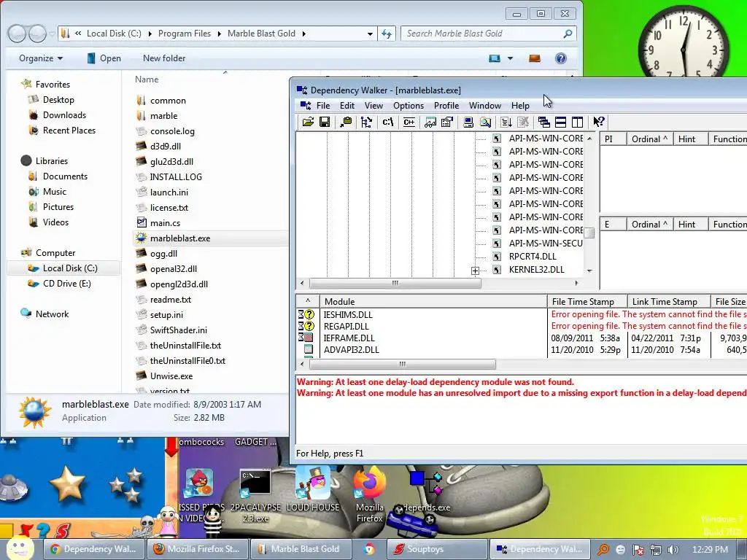The image size is (747, 560).
Task: Click the Explorer refresh button beside address bar
Action: coord(387,34)
